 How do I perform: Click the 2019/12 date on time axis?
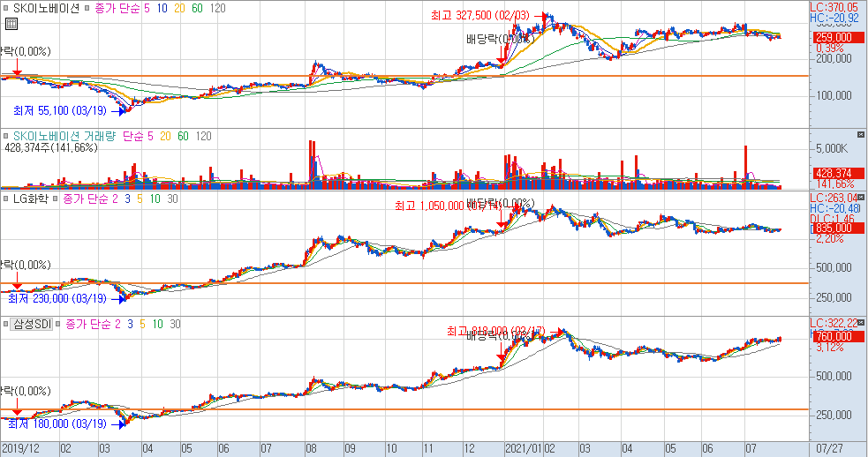click(20, 449)
